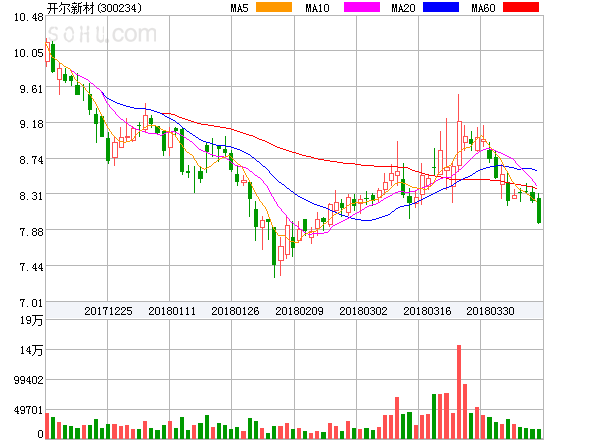Click the 7.88 price axis label

click(x=31, y=232)
